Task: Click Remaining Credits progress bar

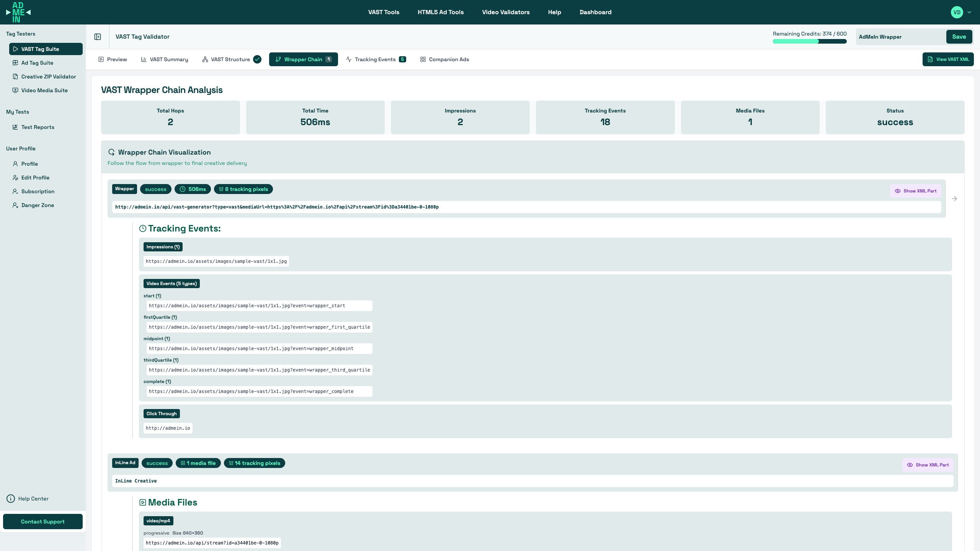Action: tap(809, 41)
